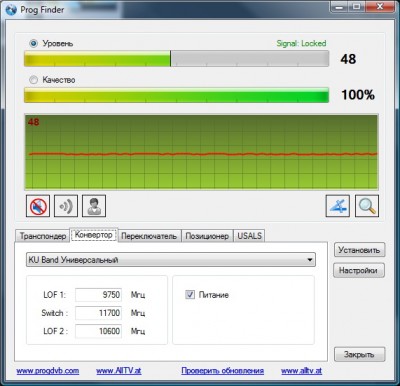Switch to the Транспондер tab
This screenshot has width=400, height=386.
click(43, 236)
